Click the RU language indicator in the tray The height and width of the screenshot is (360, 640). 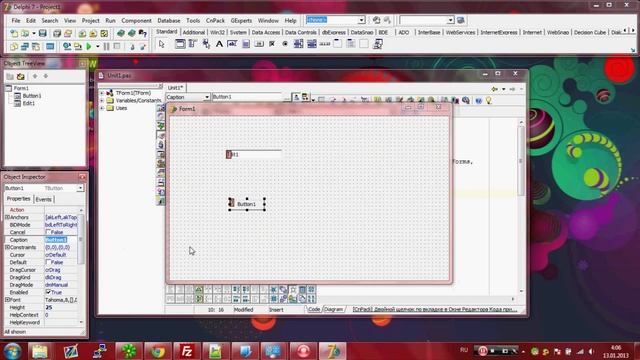[464, 350]
